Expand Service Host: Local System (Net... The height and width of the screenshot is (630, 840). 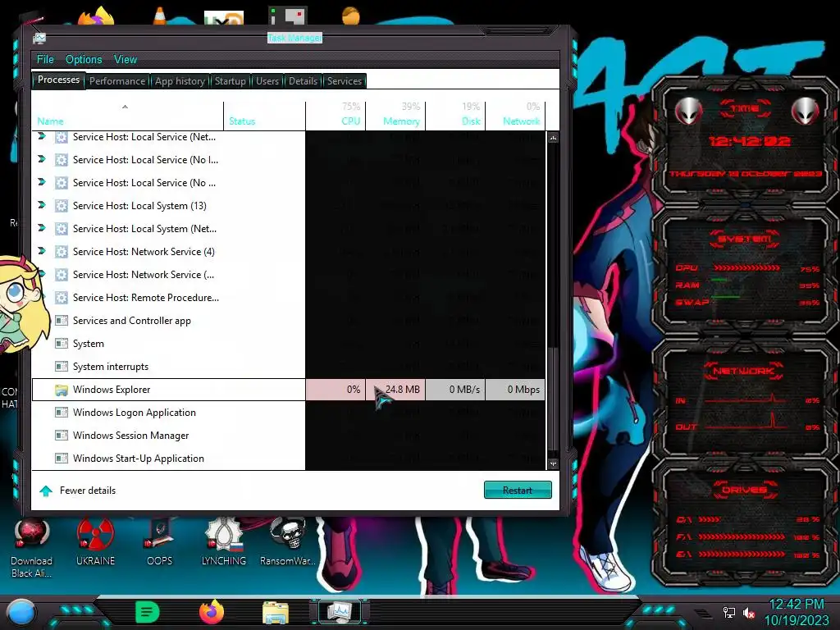(42, 228)
